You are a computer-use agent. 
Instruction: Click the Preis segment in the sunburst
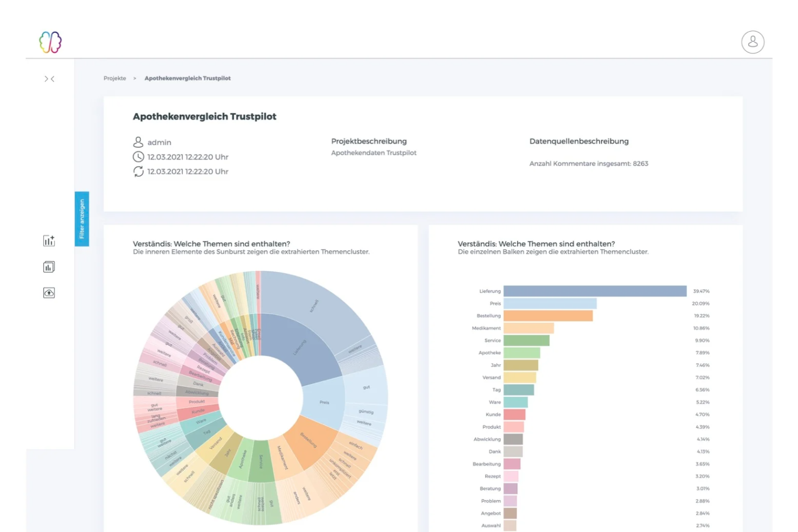pos(324,402)
